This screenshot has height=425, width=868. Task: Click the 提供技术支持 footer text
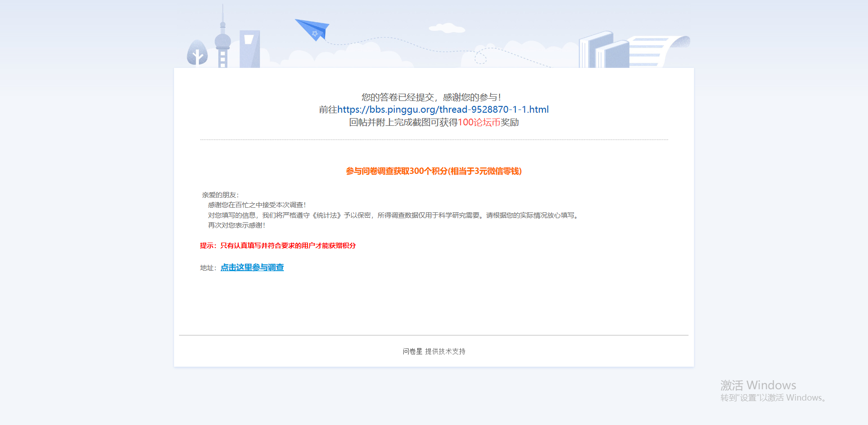coord(445,351)
